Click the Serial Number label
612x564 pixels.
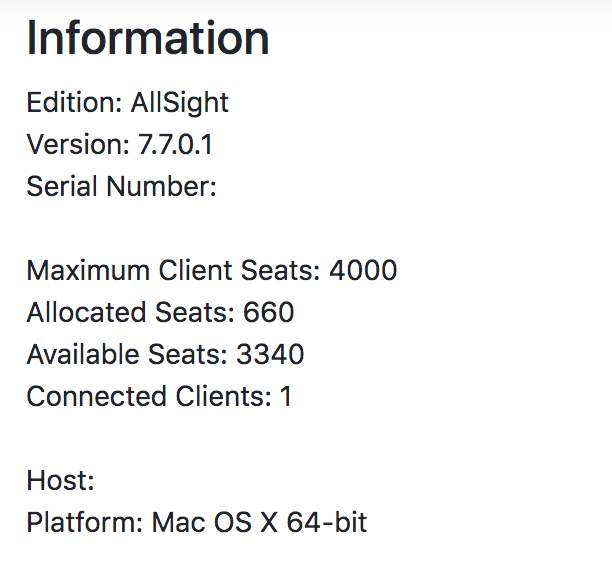coord(121,186)
